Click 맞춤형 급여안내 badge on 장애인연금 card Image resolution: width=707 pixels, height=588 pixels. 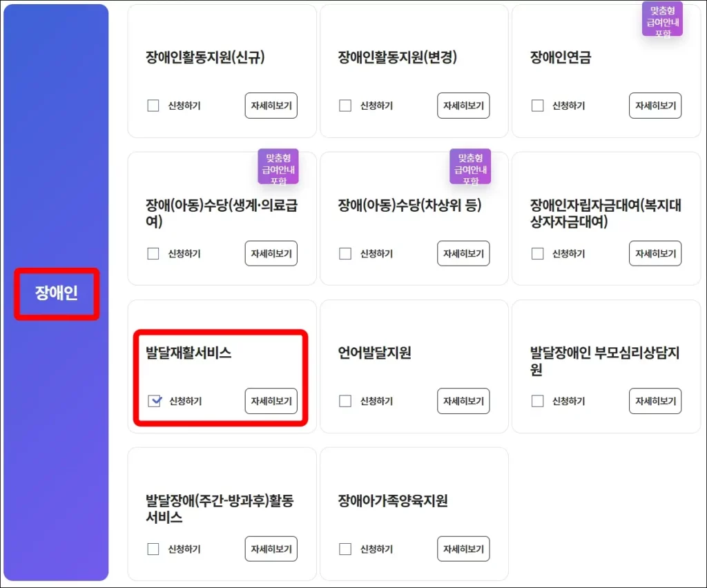click(x=662, y=19)
